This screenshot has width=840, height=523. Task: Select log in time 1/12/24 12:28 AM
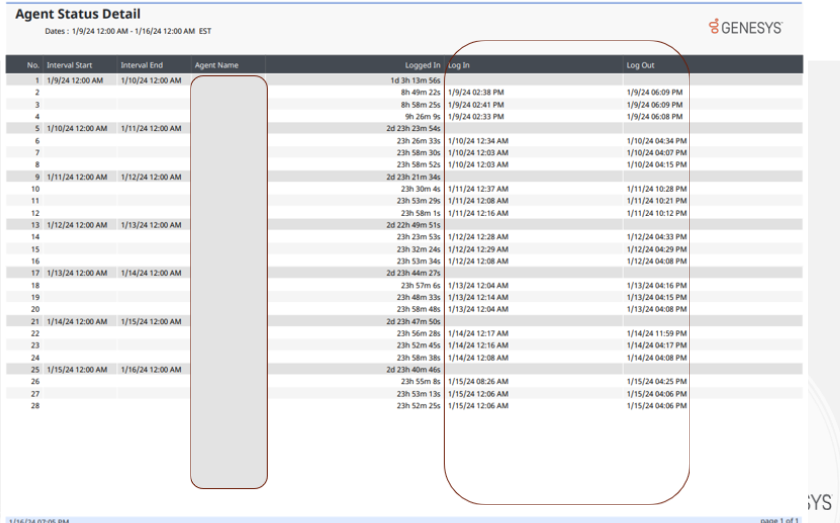[478, 237]
